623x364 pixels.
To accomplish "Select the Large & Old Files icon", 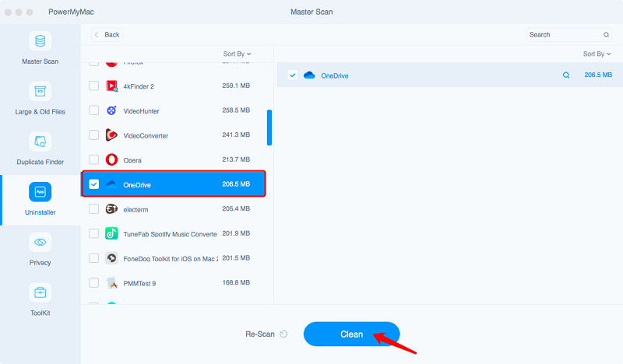I will coord(40,92).
